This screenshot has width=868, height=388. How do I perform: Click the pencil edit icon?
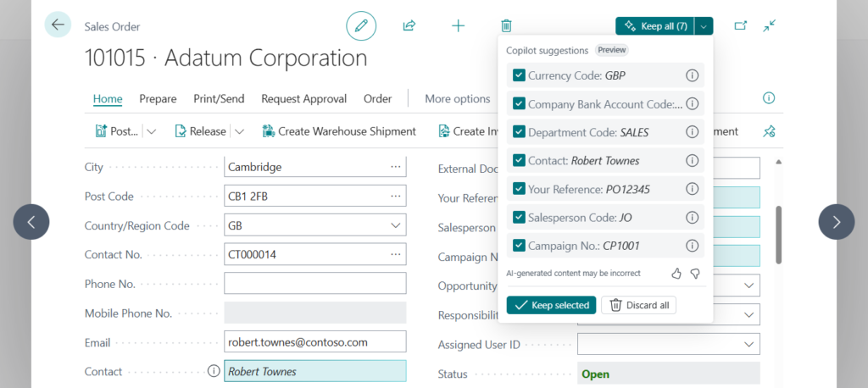[x=361, y=25]
